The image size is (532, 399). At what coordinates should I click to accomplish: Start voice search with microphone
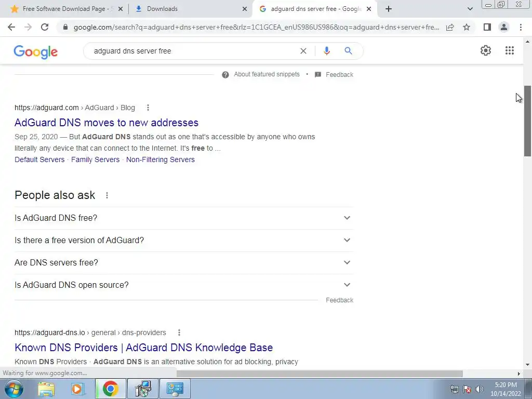pyautogui.click(x=327, y=51)
